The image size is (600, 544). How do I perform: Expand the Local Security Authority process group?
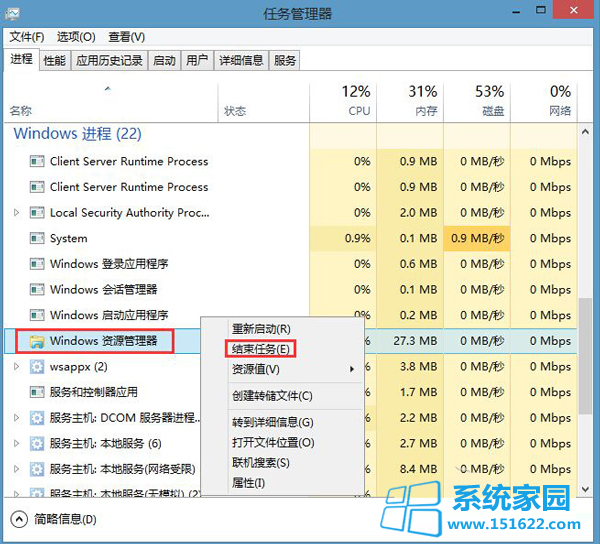(16, 212)
